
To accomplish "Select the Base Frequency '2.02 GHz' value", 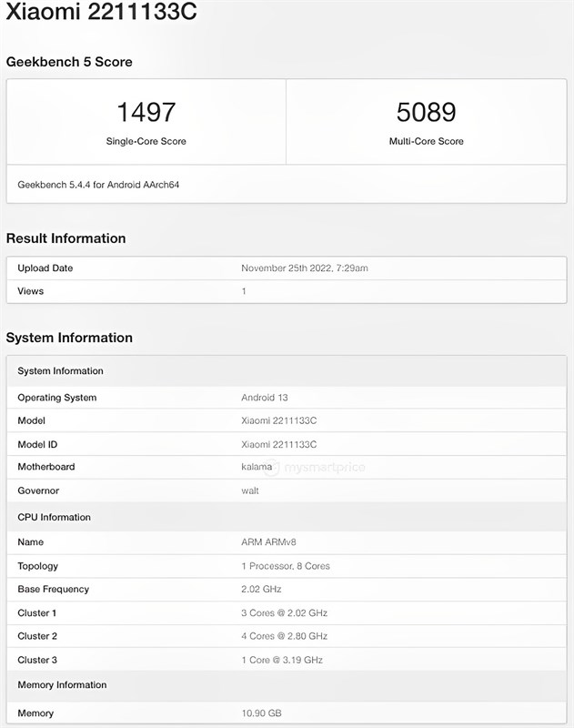I will pos(261,589).
